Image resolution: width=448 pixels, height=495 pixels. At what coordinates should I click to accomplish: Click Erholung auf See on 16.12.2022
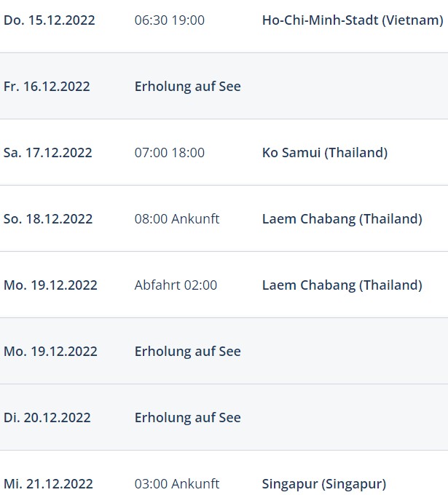188,87
